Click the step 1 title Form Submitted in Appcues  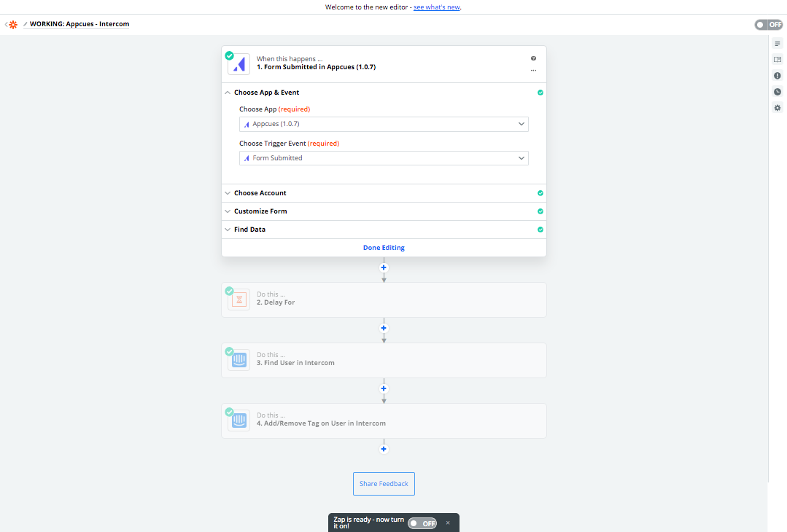[x=317, y=67]
